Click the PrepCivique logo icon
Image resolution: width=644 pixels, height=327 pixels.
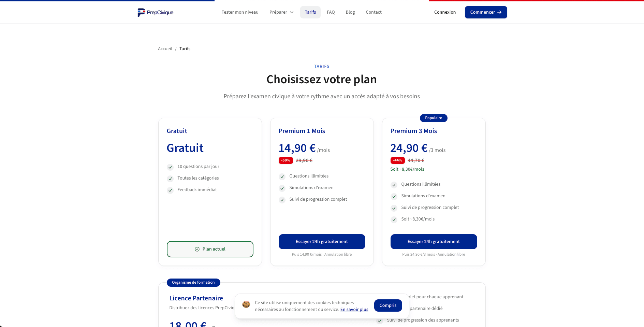coord(141,12)
